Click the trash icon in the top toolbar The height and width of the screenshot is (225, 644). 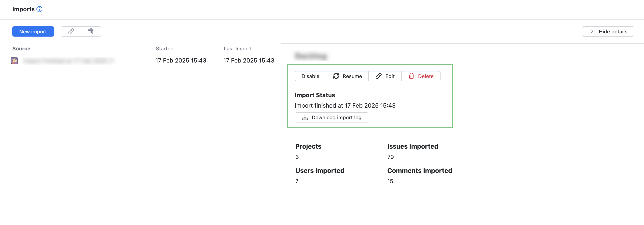91,31
